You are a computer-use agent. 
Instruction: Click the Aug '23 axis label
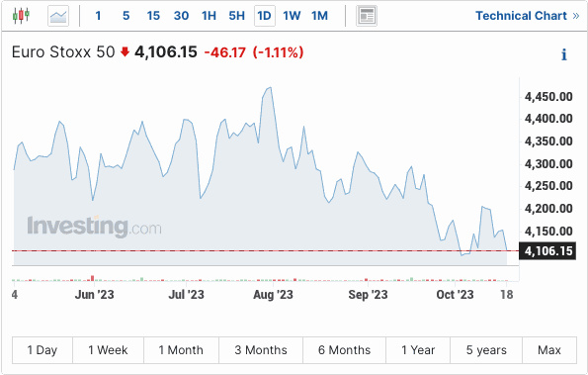pyautogui.click(x=273, y=294)
